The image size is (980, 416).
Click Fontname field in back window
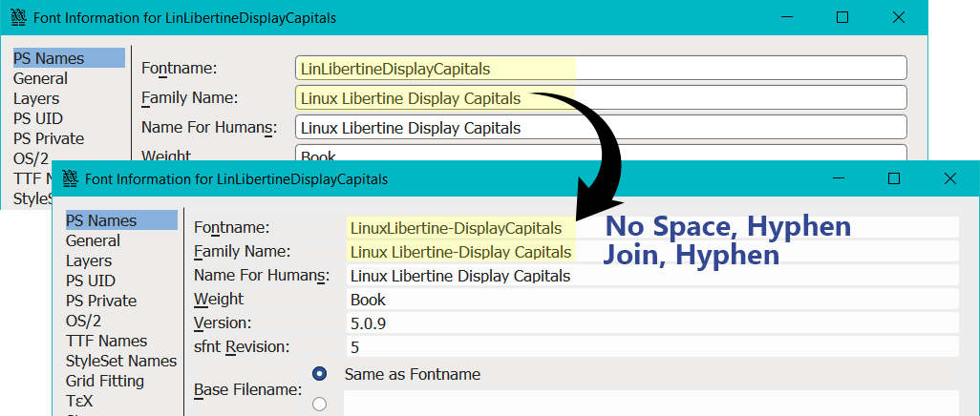(x=601, y=68)
